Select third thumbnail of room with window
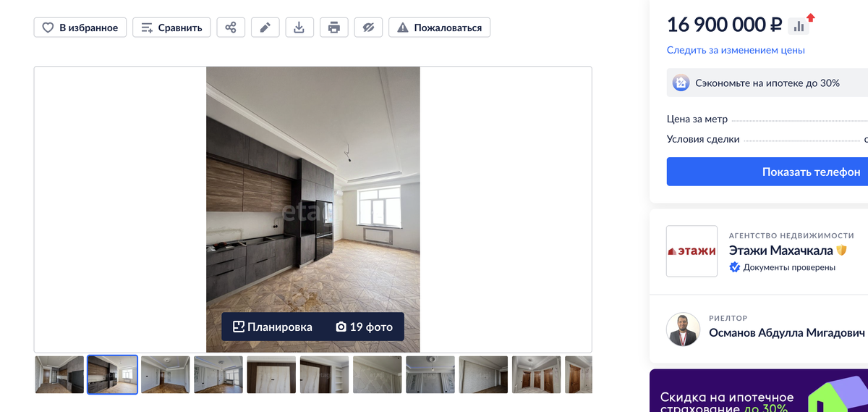868x412 pixels. 166,374
